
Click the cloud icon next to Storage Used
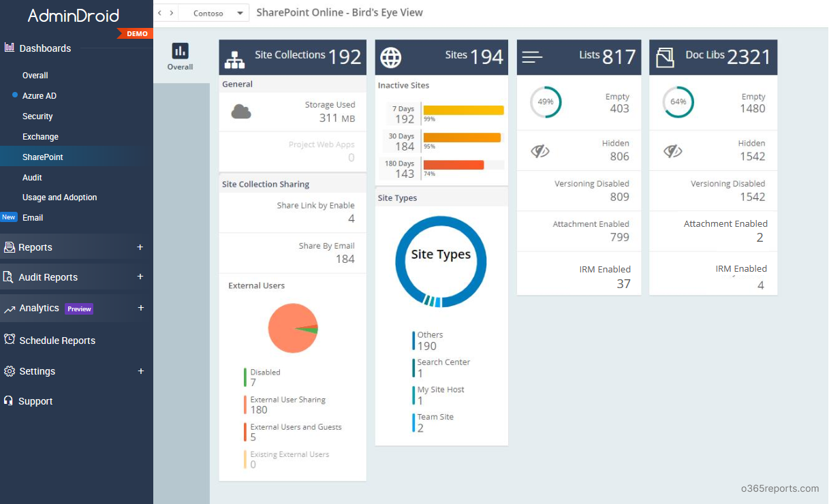pyautogui.click(x=242, y=110)
